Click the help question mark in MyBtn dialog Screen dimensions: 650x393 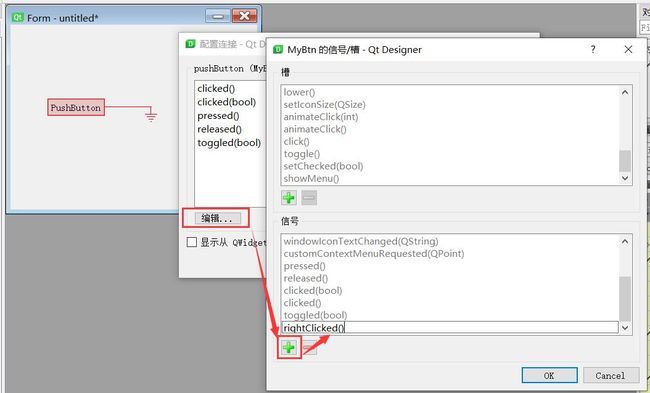593,49
